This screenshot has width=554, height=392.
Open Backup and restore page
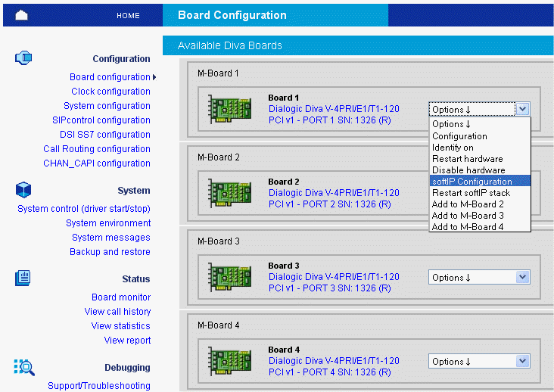click(110, 252)
